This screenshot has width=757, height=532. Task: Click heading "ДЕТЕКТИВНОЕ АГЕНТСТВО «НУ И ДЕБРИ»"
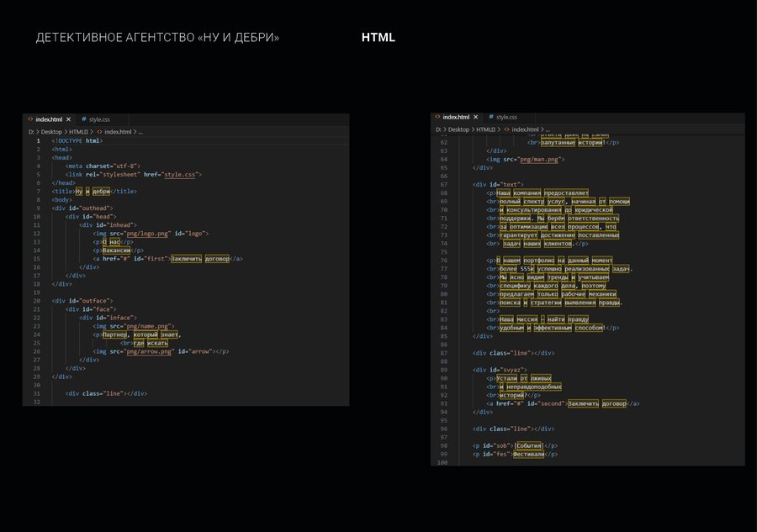click(x=157, y=38)
